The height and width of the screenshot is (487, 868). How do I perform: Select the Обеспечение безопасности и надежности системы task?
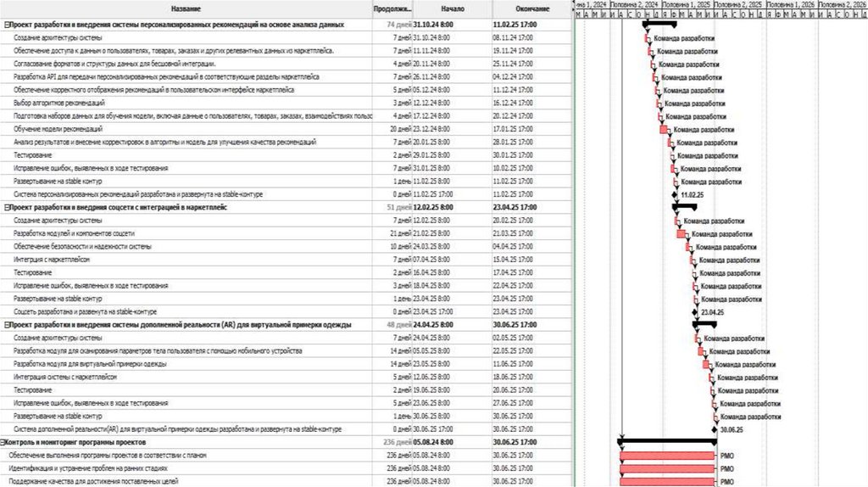(82, 247)
